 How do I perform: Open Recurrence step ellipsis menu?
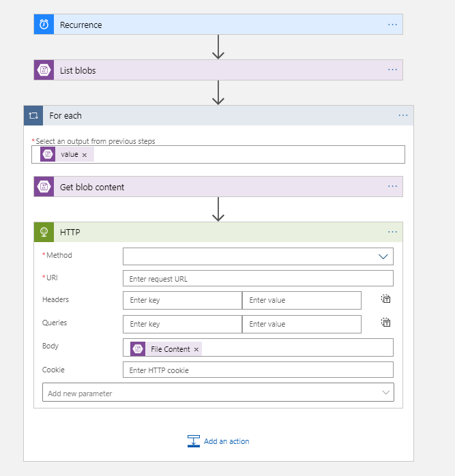tap(392, 25)
